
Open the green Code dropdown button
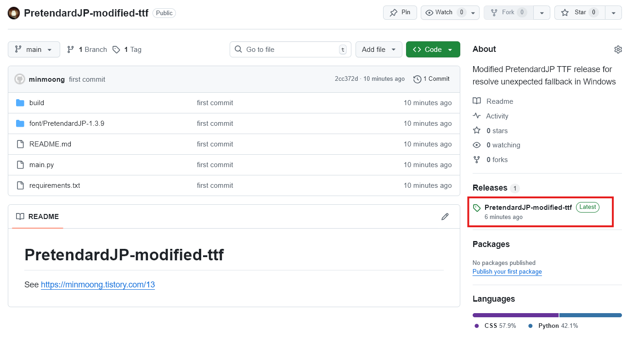pos(433,49)
